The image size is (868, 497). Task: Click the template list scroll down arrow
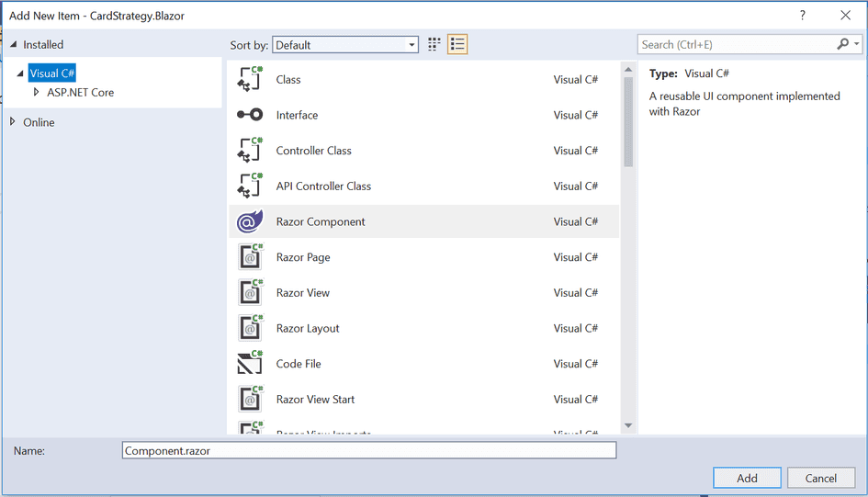tap(628, 425)
